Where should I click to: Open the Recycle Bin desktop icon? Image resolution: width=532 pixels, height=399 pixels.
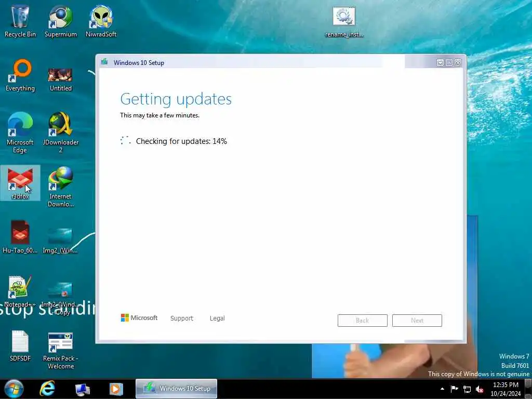(x=20, y=21)
